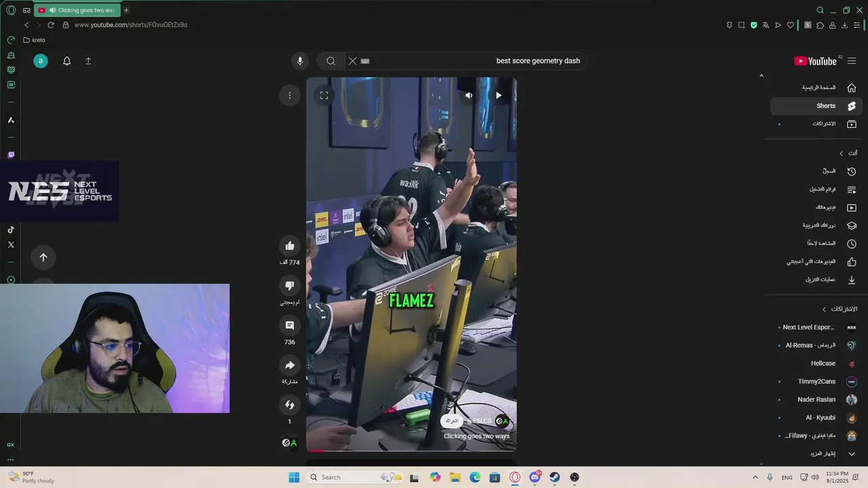Open Hellcase channel subscription
This screenshot has width=868, height=488.
[816, 364]
